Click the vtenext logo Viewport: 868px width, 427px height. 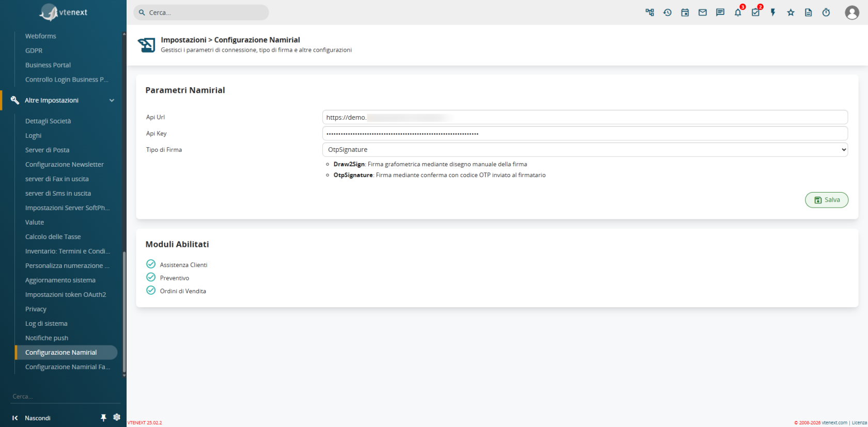pyautogui.click(x=64, y=12)
